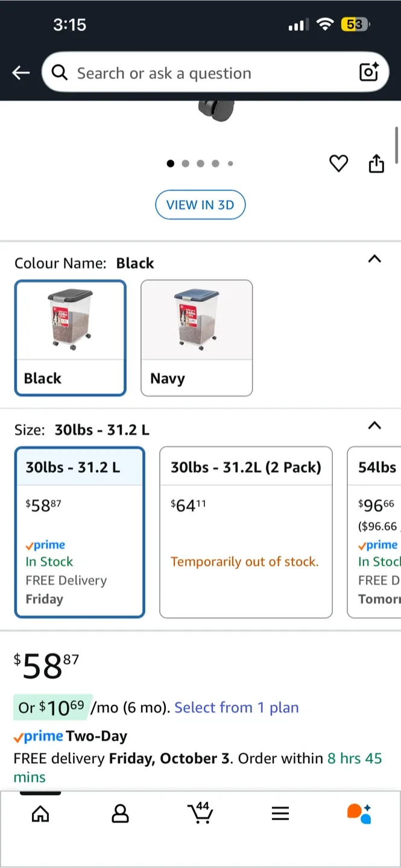This screenshot has width=401, height=868.
Task: Open Select from 1 plan link
Action: click(236, 707)
